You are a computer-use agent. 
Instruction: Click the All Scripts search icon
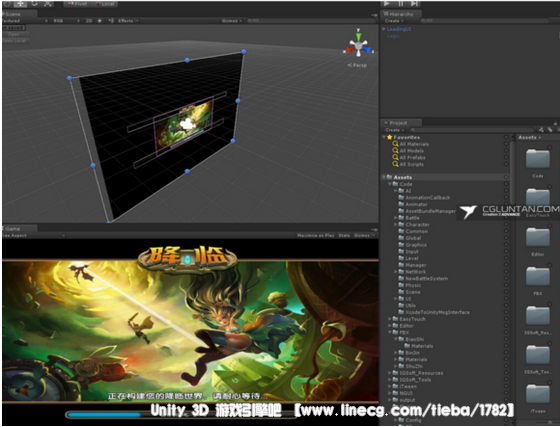point(395,164)
